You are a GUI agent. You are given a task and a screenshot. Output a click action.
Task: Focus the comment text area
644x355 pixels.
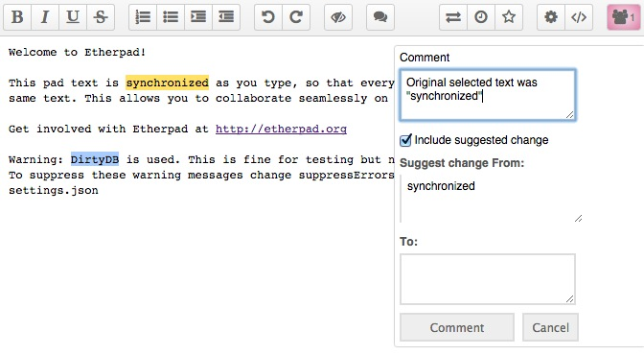pos(488,95)
